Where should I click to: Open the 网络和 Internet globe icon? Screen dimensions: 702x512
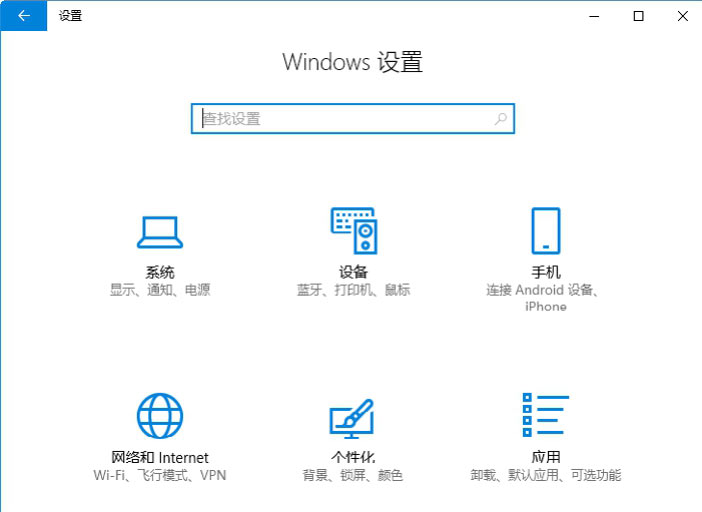[x=160, y=416]
